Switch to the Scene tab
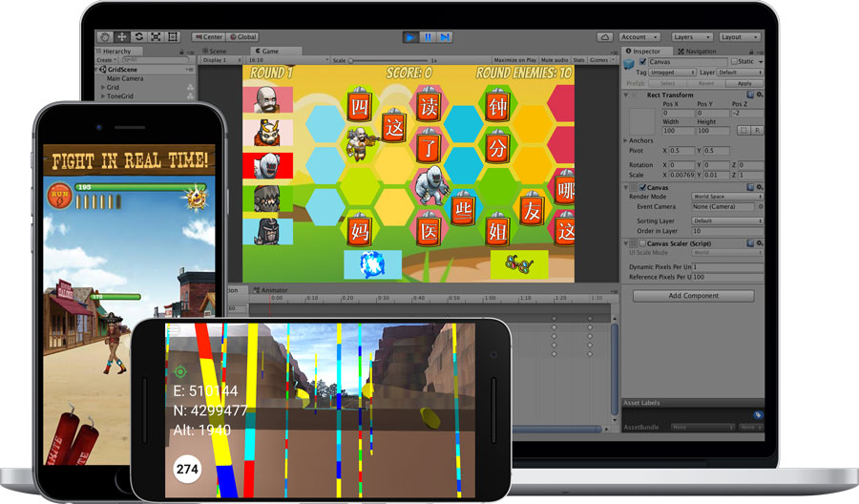 pos(216,51)
